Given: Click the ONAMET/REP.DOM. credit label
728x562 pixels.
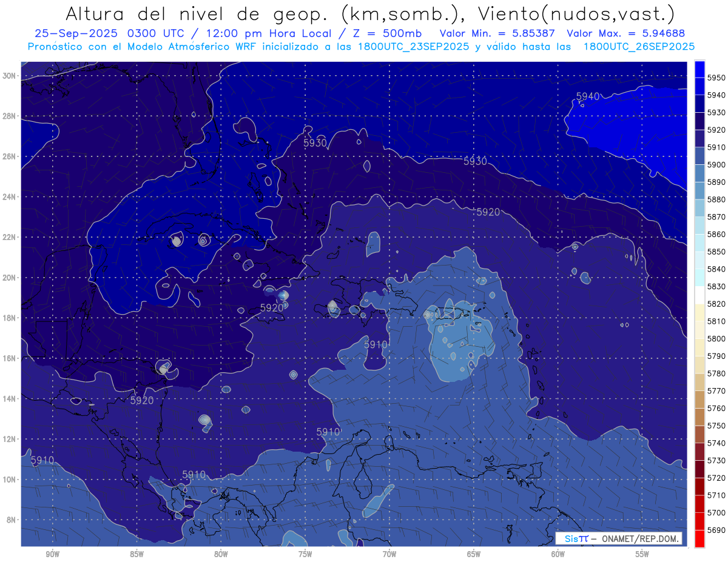Looking at the screenshot, I should click(x=639, y=538).
